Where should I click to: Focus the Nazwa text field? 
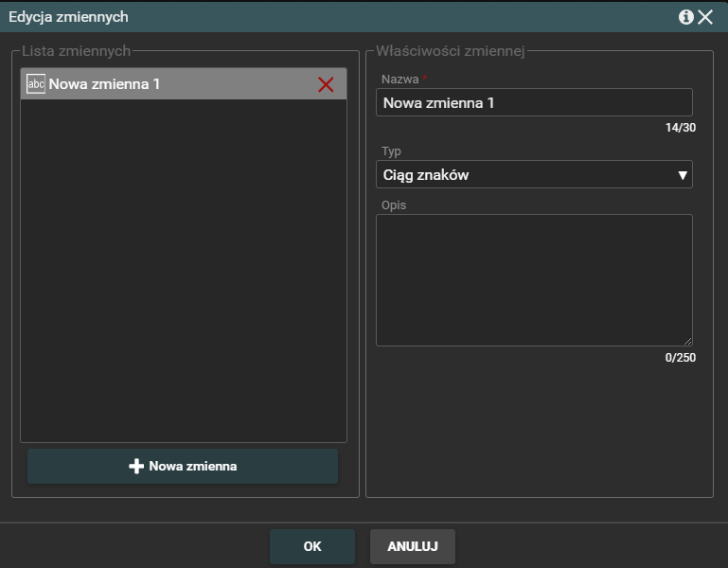point(534,102)
